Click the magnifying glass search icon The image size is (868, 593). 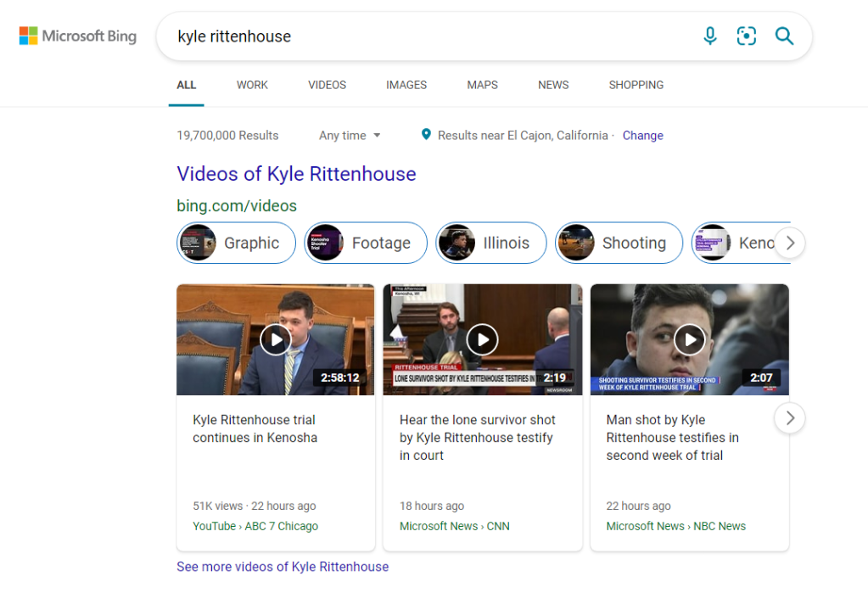click(784, 36)
